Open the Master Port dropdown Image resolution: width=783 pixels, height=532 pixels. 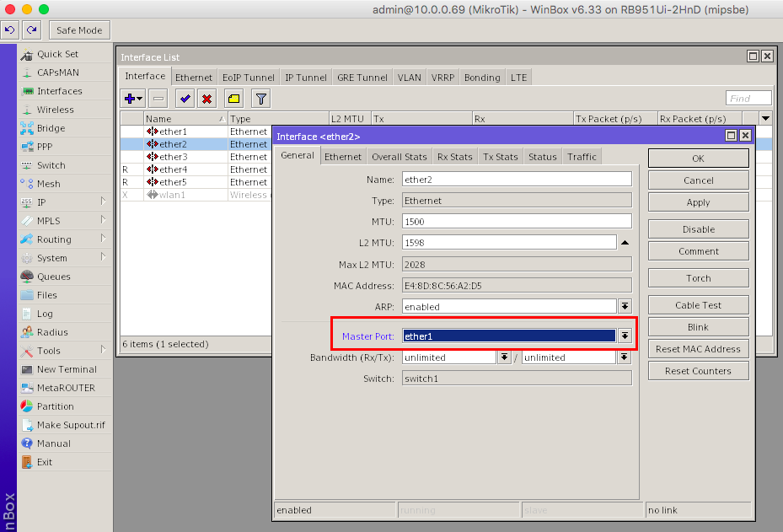point(625,336)
